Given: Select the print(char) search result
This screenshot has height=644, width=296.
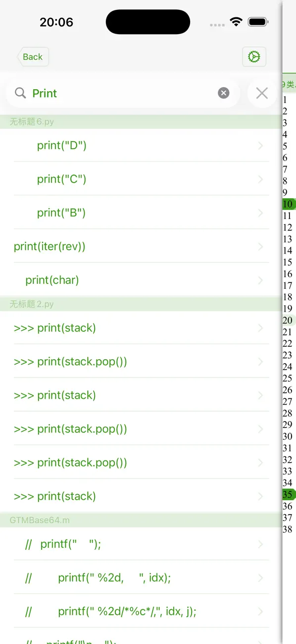Looking at the screenshot, I should point(52,280).
